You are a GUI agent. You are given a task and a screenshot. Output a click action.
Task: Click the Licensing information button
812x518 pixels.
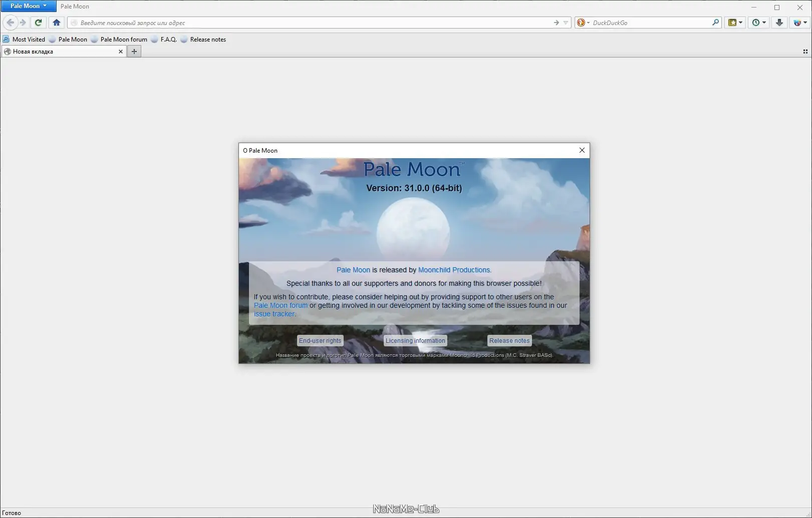tap(415, 341)
